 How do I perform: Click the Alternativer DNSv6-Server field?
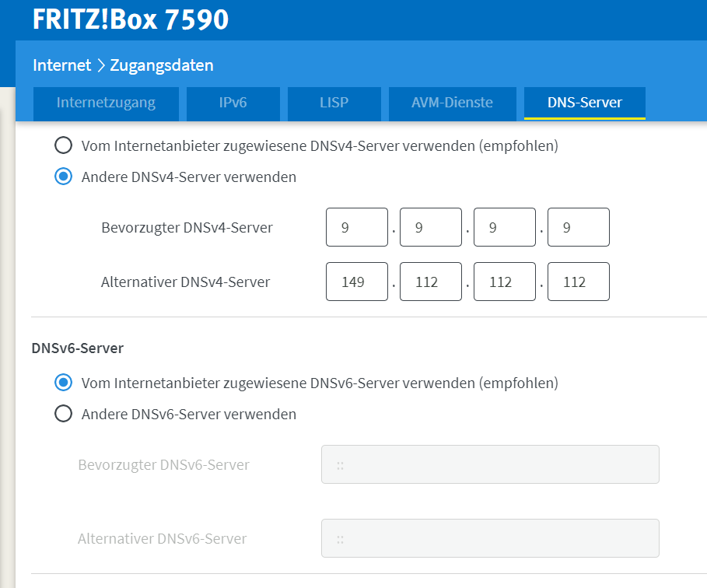tap(490, 538)
